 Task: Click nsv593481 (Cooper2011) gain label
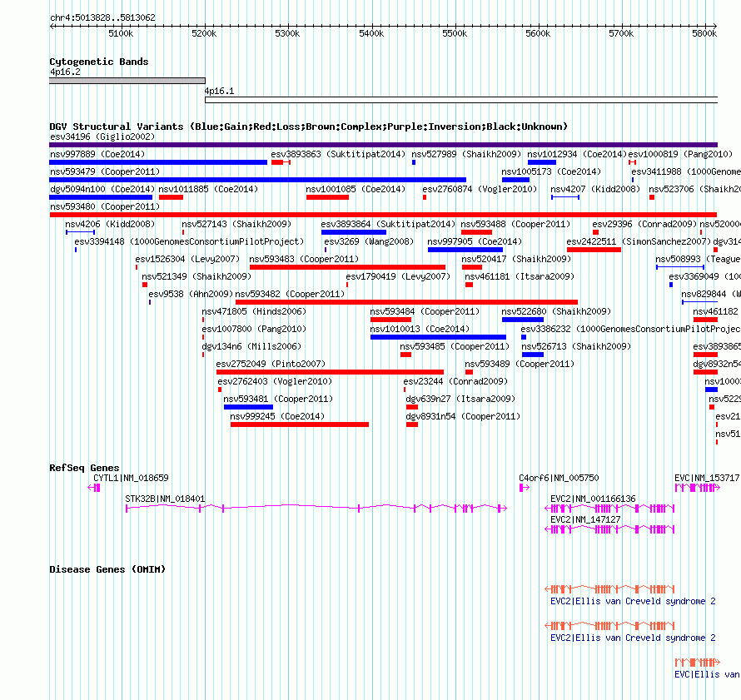click(278, 399)
